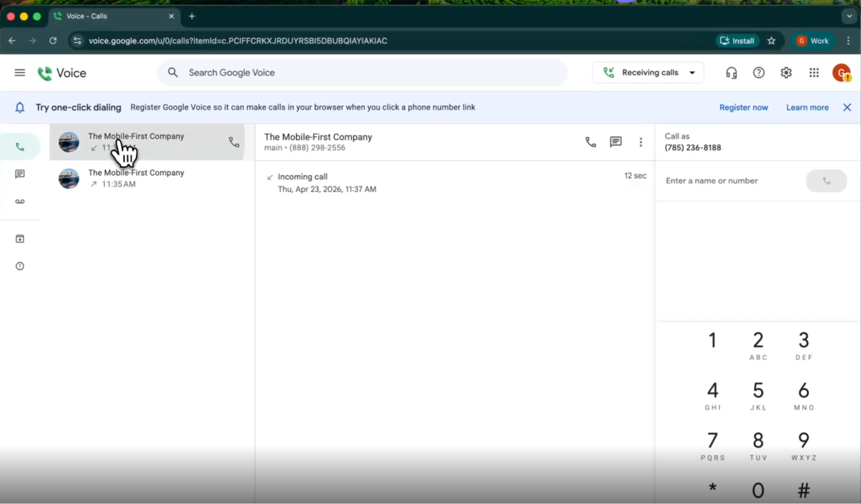The image size is (861, 504).
Task: Open audio headset settings
Action: [731, 73]
